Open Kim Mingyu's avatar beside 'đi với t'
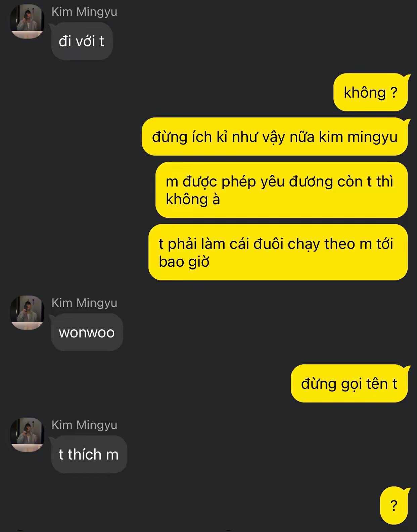Viewport: 417px width, 532px height. 27,21
